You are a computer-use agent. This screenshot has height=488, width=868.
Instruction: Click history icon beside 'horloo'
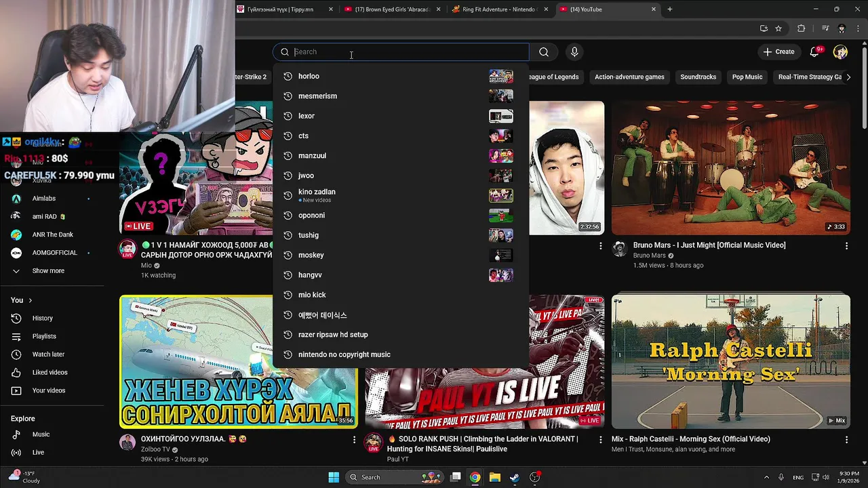pyautogui.click(x=288, y=76)
